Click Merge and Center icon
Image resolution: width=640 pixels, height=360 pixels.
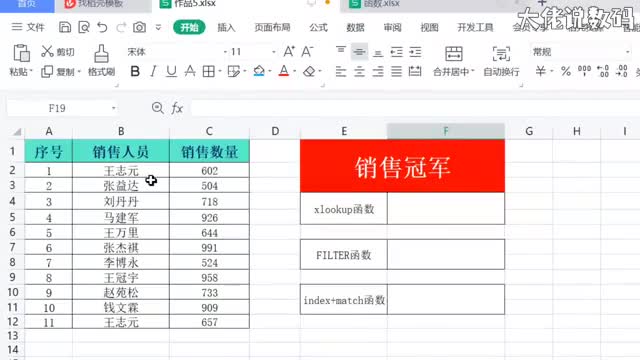[453, 53]
